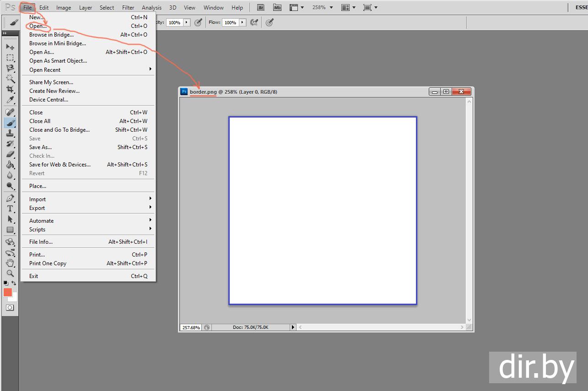Swap foreground and background colors
The height and width of the screenshot is (391, 588).
[x=14, y=284]
